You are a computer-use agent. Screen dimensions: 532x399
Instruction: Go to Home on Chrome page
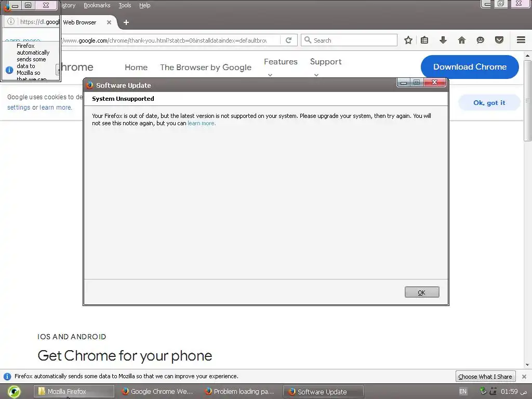(136, 68)
